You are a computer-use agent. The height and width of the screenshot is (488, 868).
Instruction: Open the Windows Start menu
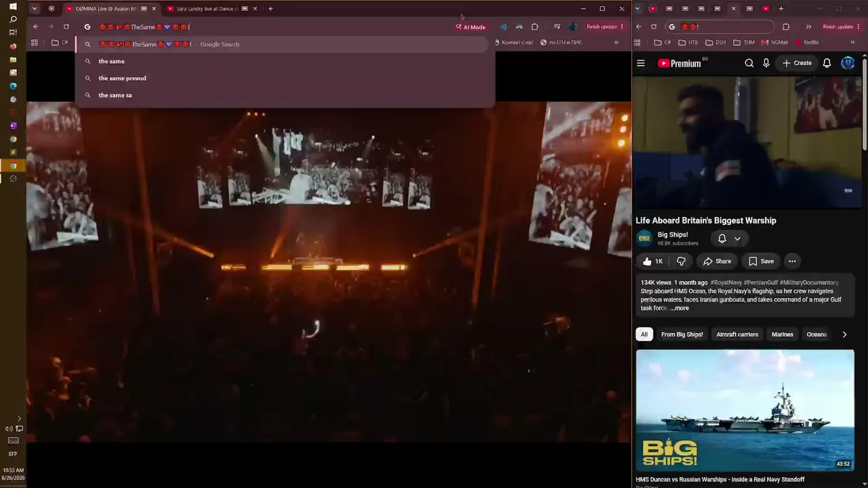coord(13,6)
